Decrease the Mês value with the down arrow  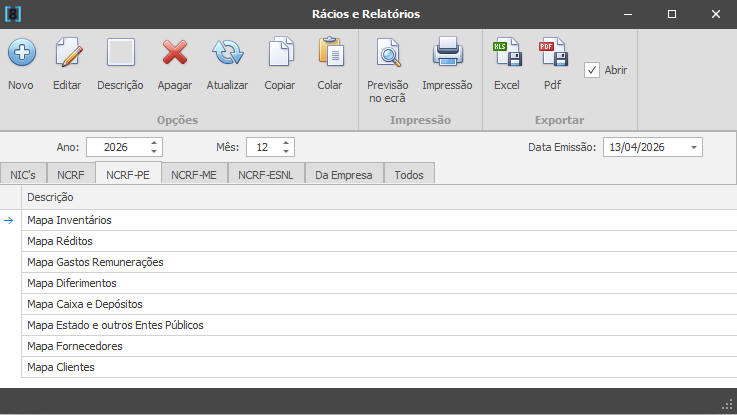(x=287, y=152)
